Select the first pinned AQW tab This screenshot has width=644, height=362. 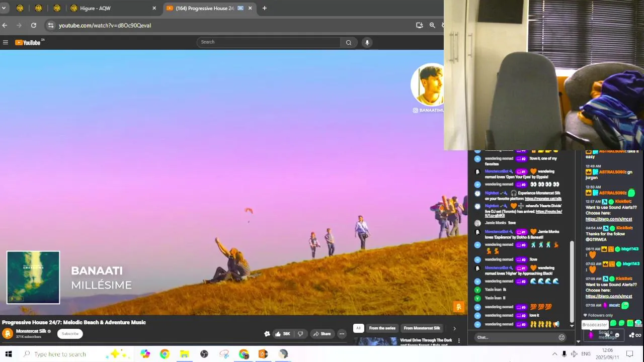point(20,8)
